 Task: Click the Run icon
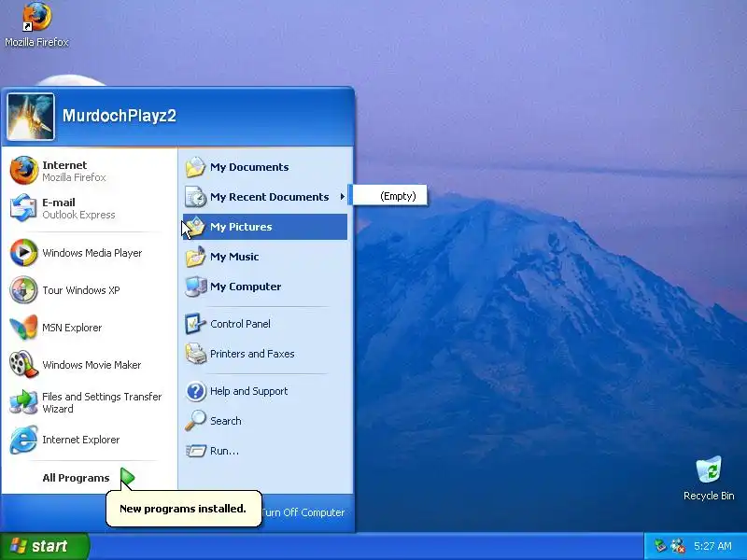point(195,451)
